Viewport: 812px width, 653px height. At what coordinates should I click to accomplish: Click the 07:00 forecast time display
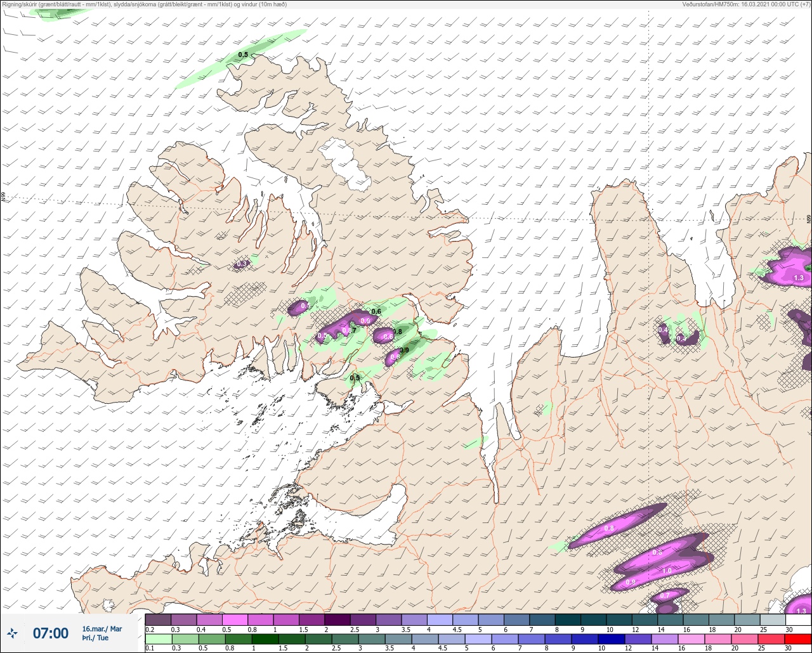[51, 633]
